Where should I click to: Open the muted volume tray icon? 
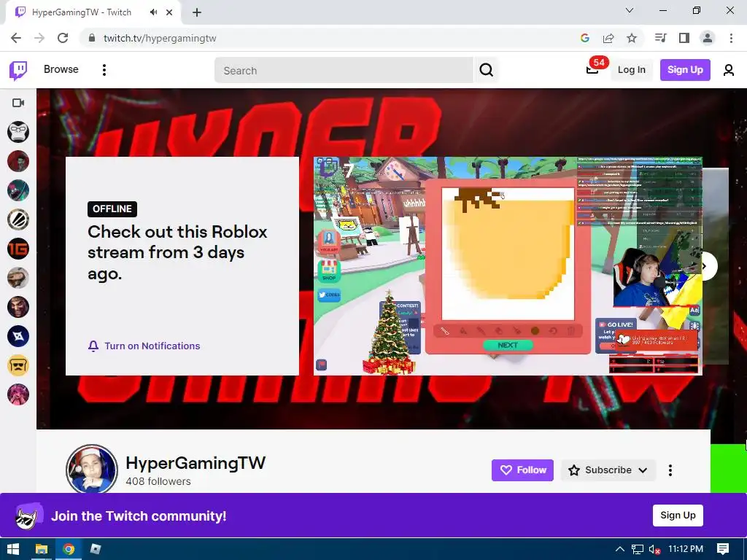(654, 549)
